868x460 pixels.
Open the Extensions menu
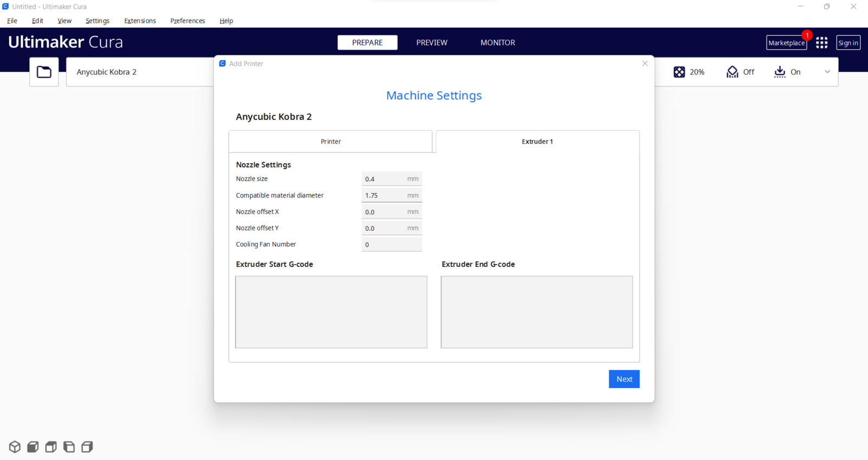tap(140, 21)
